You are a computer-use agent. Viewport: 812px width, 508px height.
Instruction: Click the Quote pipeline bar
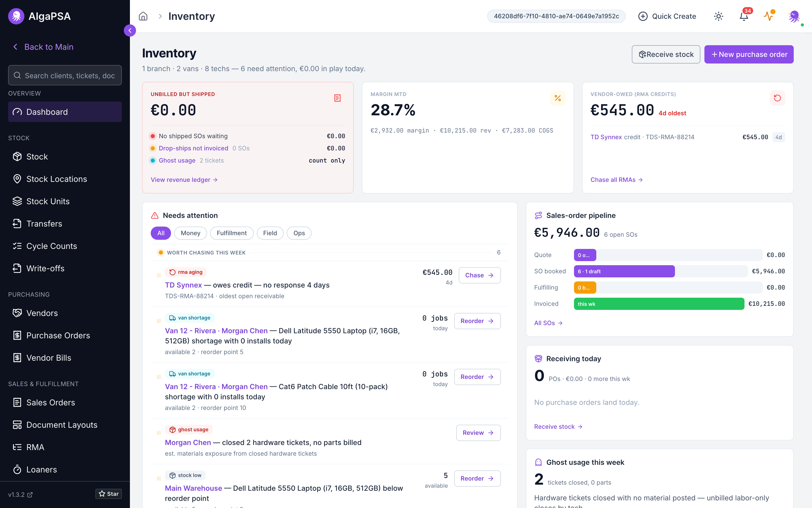point(585,255)
